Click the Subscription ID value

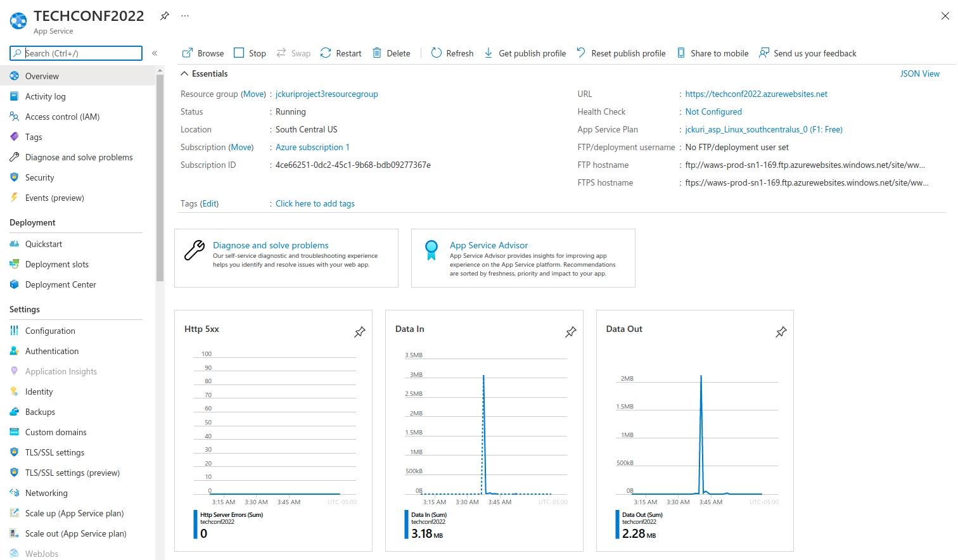coord(353,165)
